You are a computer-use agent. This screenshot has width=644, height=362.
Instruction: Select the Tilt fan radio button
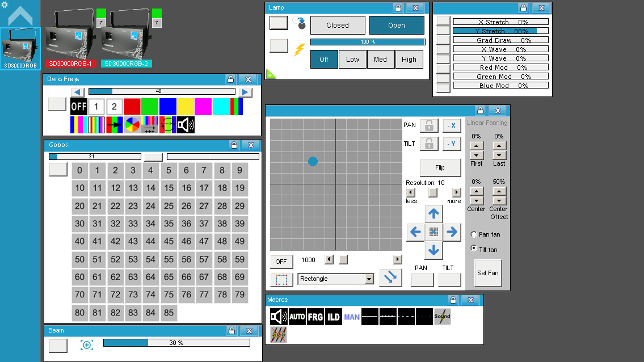[x=474, y=249]
